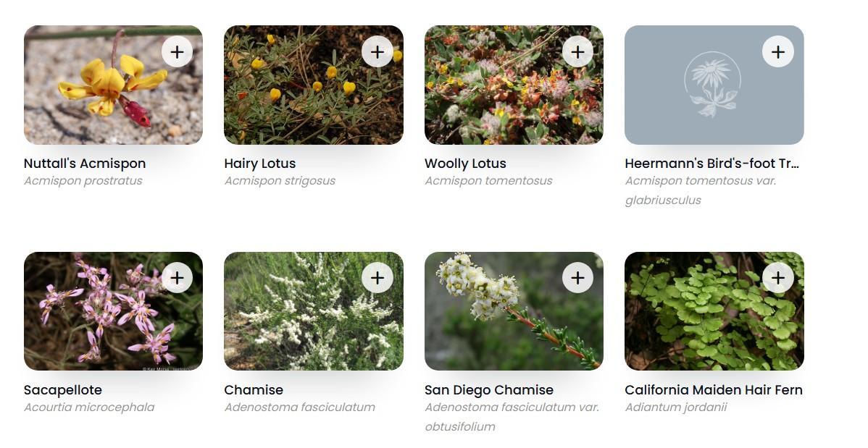Click Adiantum jordanii scientific name text
868x448 pixels.
pyautogui.click(x=675, y=407)
